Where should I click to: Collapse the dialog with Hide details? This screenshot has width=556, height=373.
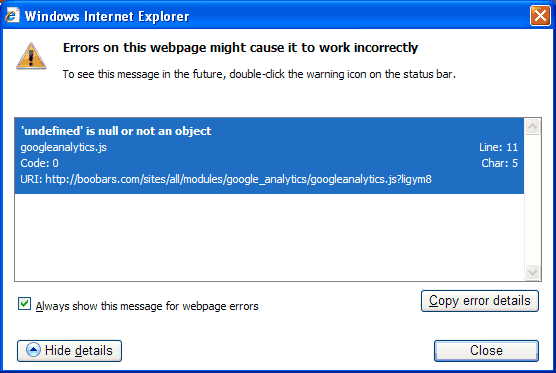pyautogui.click(x=70, y=351)
